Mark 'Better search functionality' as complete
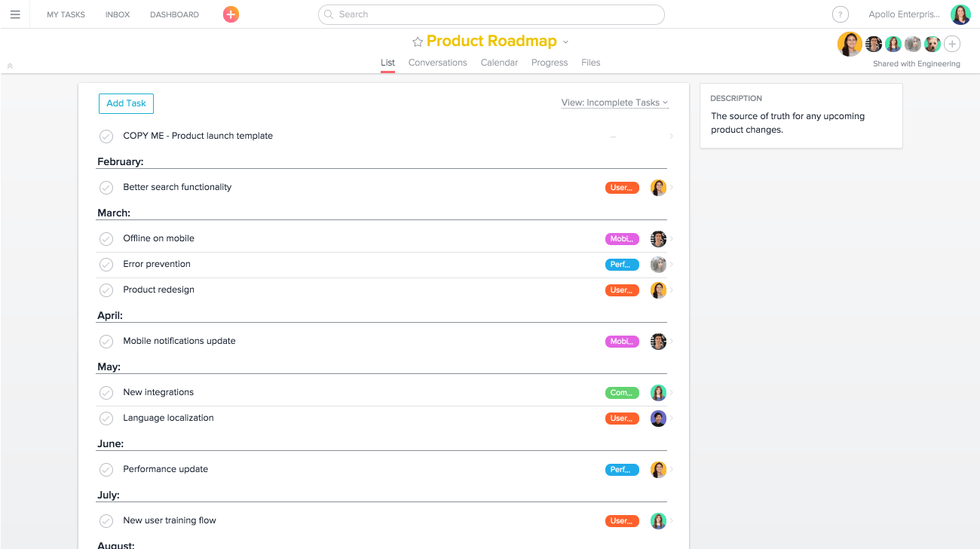 coord(106,187)
